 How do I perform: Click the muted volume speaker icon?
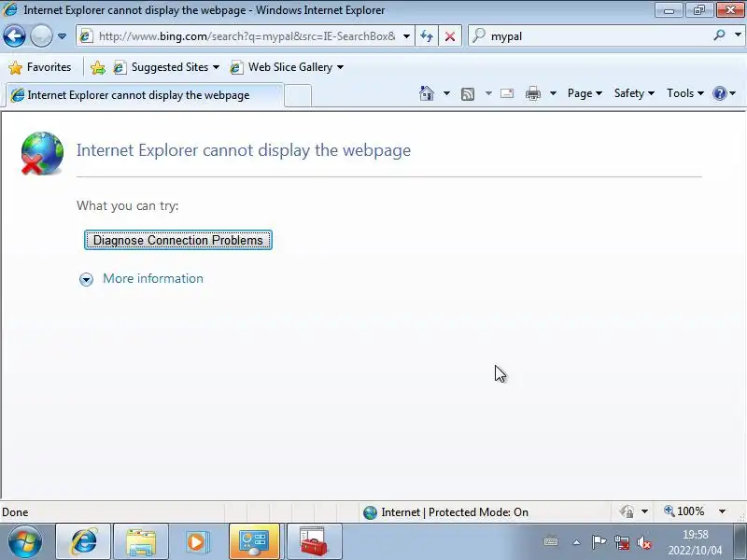pyautogui.click(x=644, y=542)
